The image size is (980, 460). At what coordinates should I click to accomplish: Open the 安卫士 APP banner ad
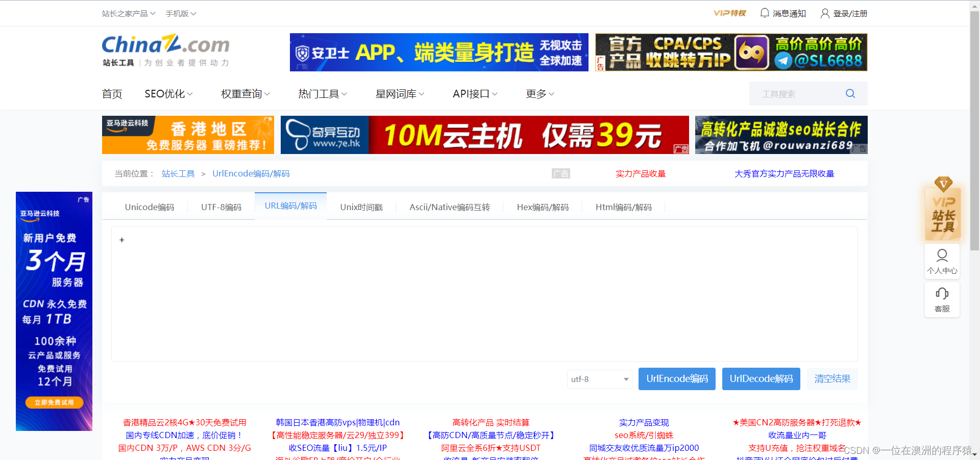[439, 53]
